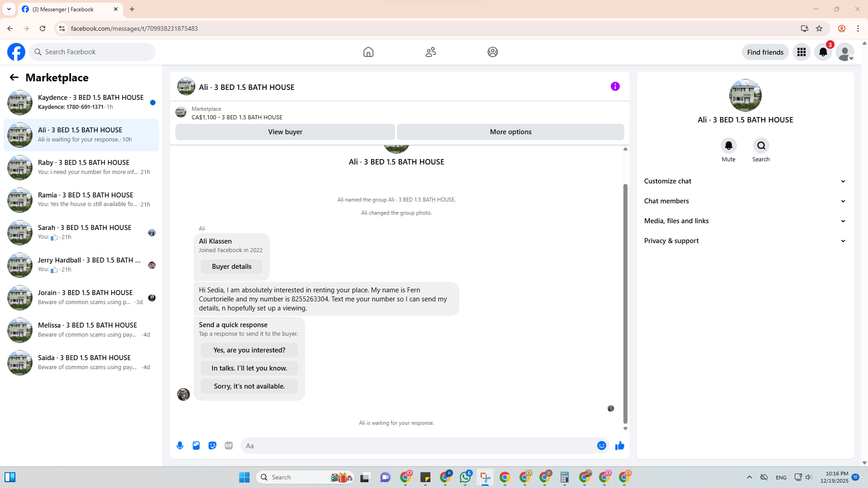Viewport: 868px width, 488px height.
Task: Toggle the purple conversation info icon
Action: [x=615, y=86]
